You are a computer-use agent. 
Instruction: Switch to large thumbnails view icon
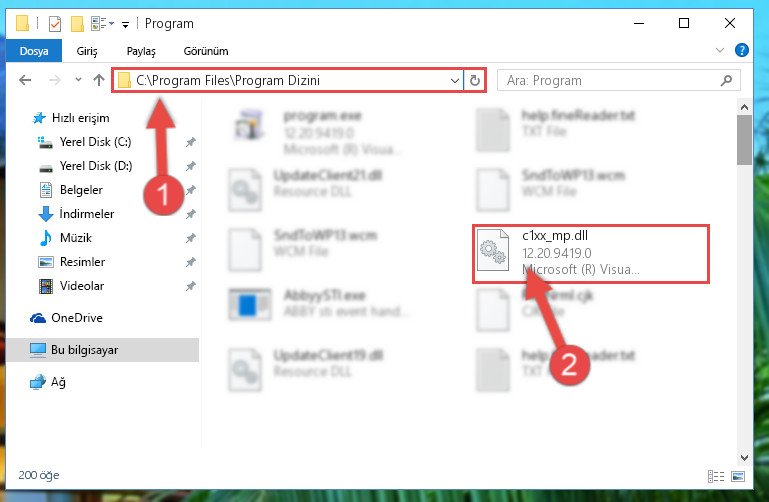tap(738, 476)
